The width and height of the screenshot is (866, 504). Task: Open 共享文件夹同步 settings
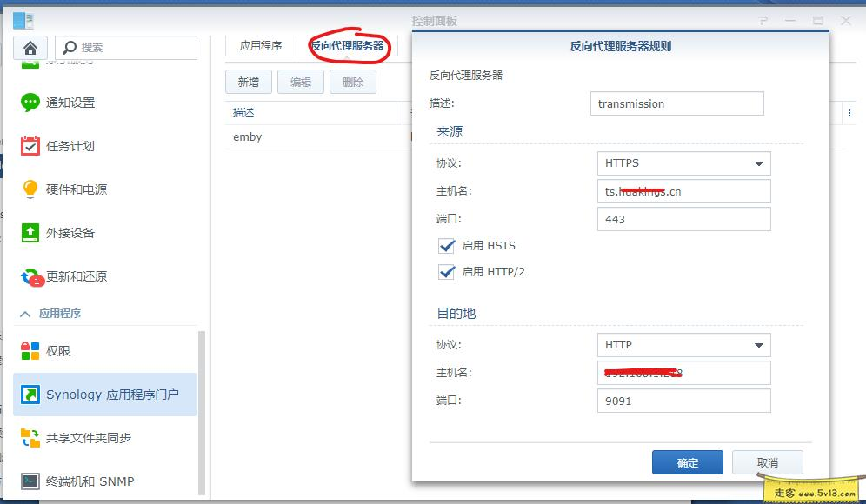85,439
